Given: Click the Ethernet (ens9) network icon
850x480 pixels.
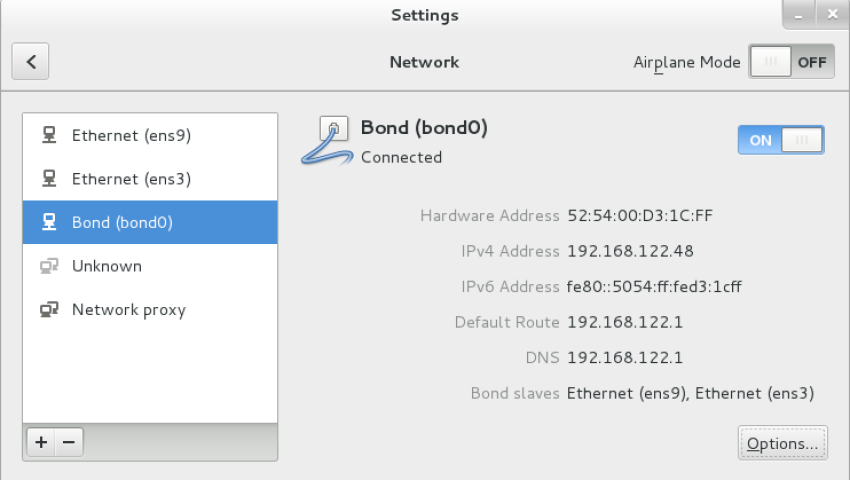Looking at the screenshot, I should click(48, 135).
